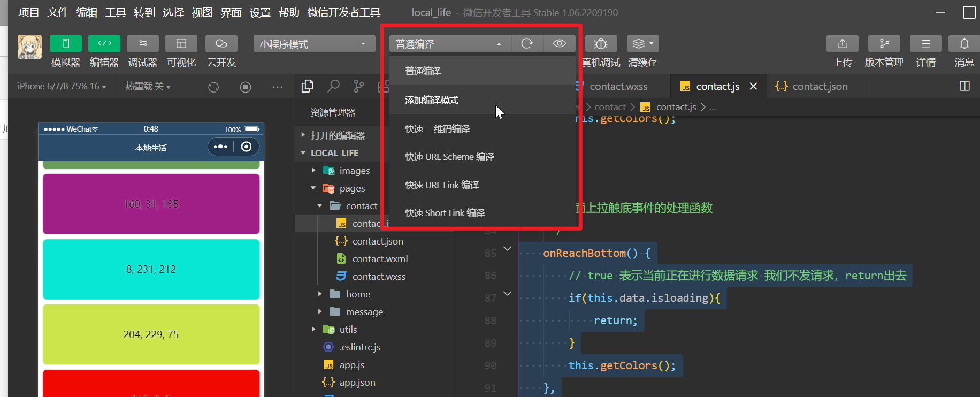Click the mini program close circle button
Viewport: 980px width, 397px height.
[246, 147]
